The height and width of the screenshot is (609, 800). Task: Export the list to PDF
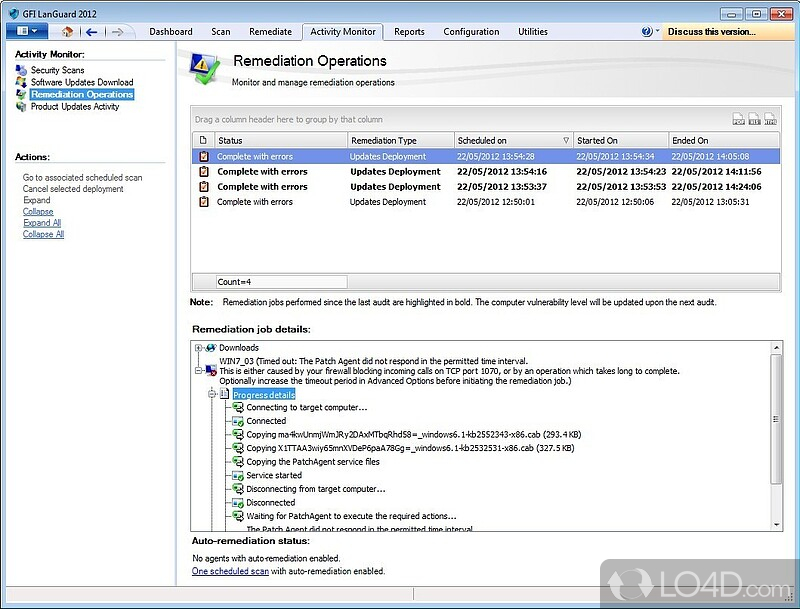[738, 120]
